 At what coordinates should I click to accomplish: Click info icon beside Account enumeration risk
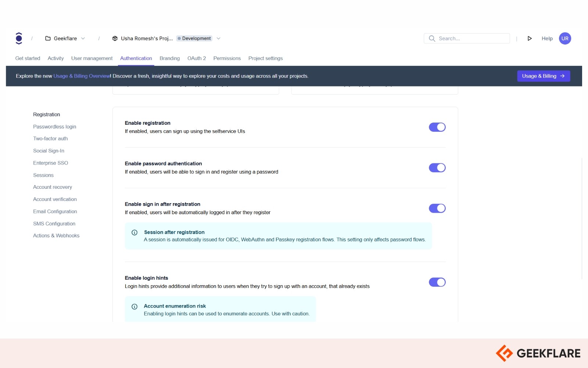(x=135, y=307)
